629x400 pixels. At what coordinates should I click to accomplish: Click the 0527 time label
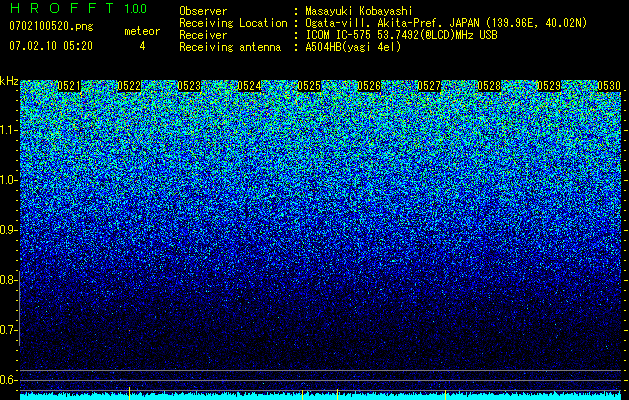tap(429, 86)
